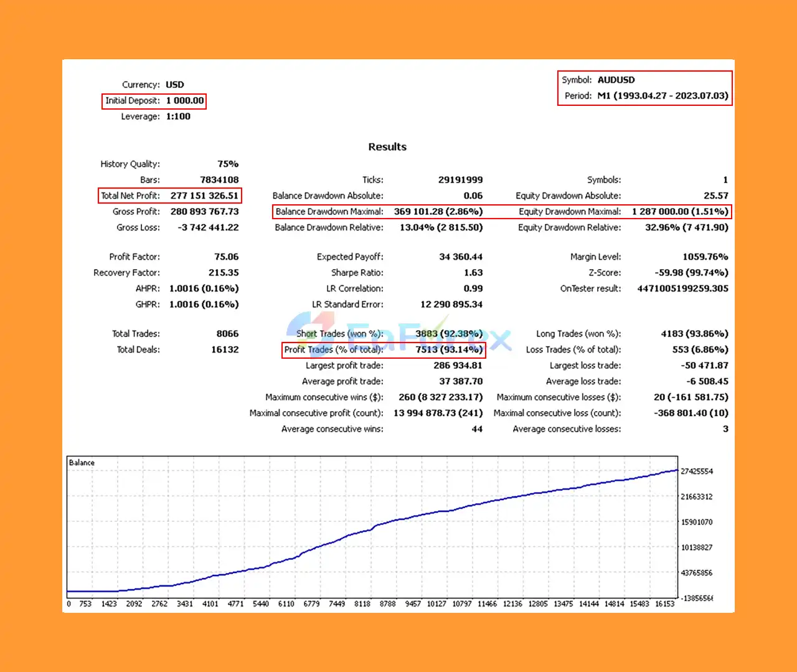Click the 27425554 balance axis label
The width and height of the screenshot is (797, 672).
coord(697,471)
